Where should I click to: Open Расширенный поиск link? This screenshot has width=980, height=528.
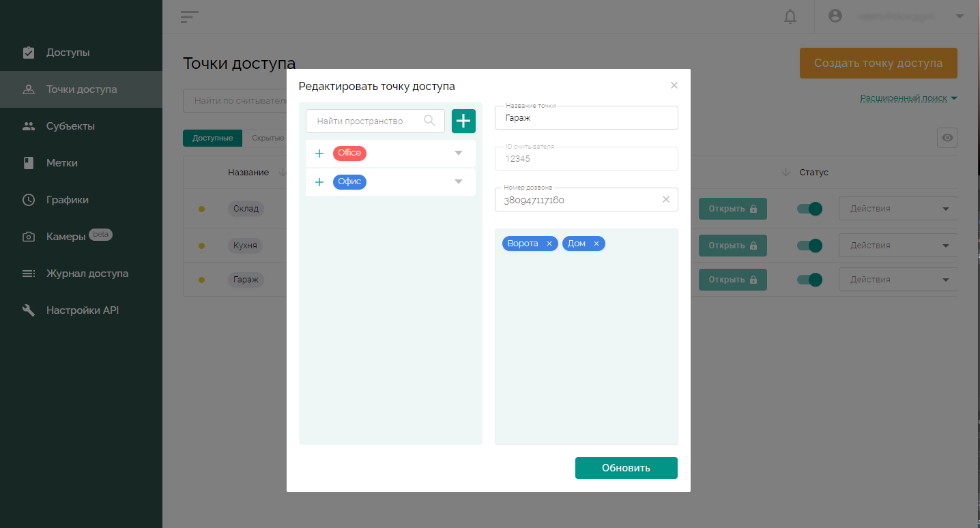point(904,98)
